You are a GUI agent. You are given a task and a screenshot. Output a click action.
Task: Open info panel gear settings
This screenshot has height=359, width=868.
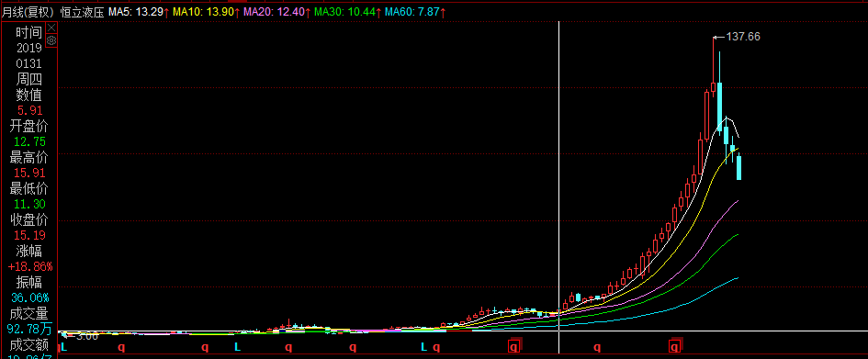tap(51, 40)
